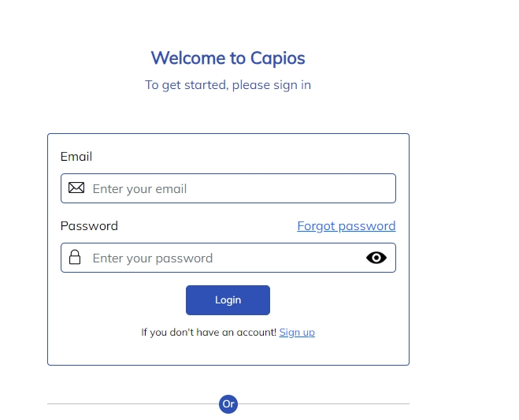Open the Forgot password link
519x420 pixels.
[x=347, y=226]
